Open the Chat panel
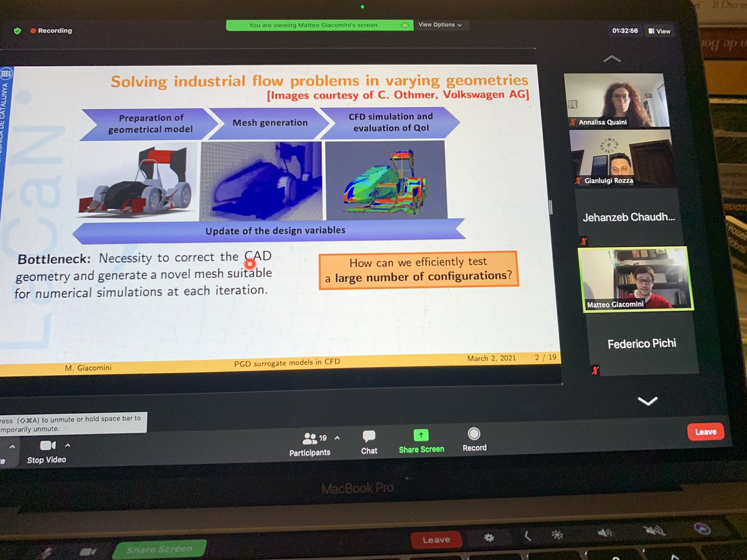Screen dimensions: 747x560 tap(369, 442)
